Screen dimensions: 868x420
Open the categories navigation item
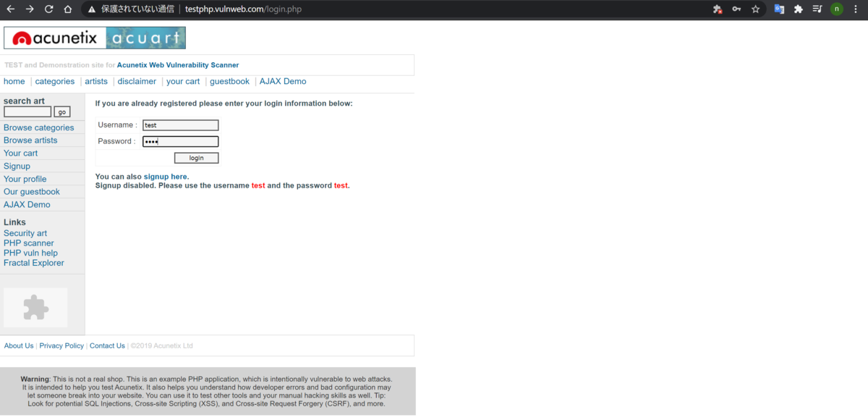pyautogui.click(x=55, y=82)
